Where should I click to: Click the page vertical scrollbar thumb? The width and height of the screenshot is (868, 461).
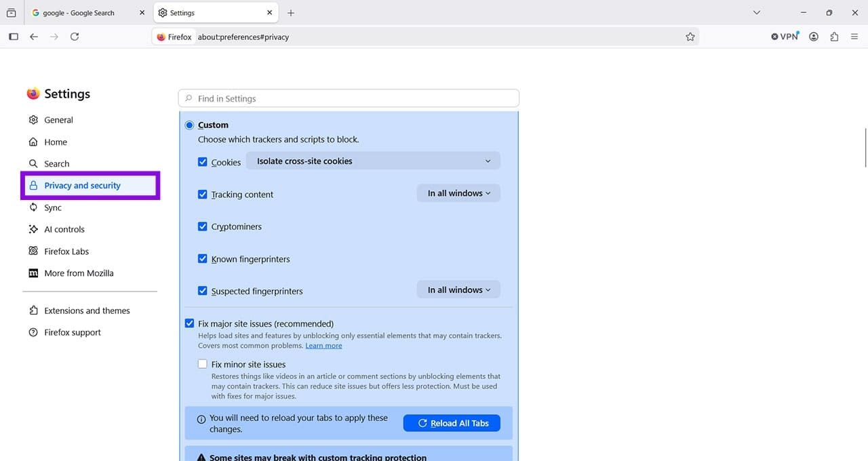pyautogui.click(x=865, y=147)
